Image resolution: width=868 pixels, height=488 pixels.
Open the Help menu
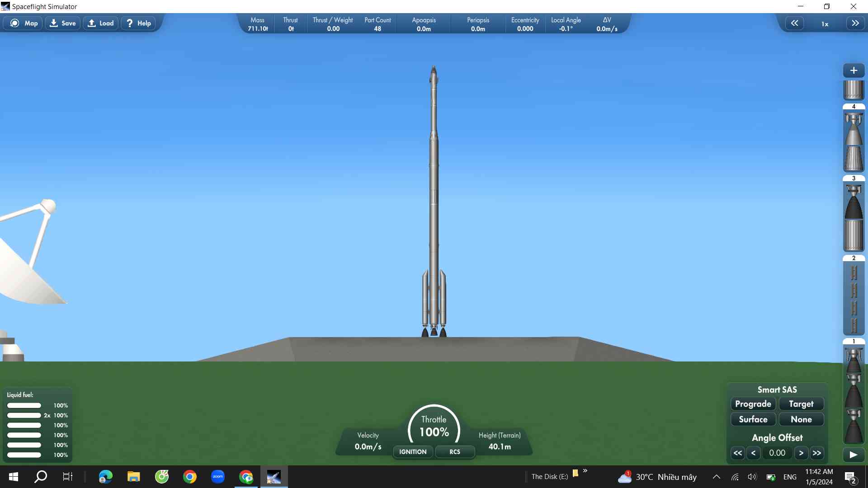coord(138,23)
